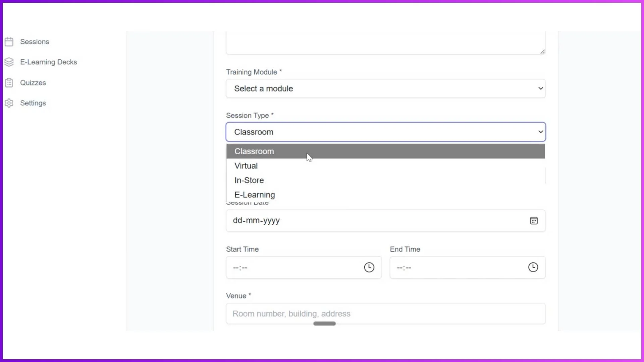Open the Start Time clock picker
Viewport: 644px width, 362px height.
[369, 267]
